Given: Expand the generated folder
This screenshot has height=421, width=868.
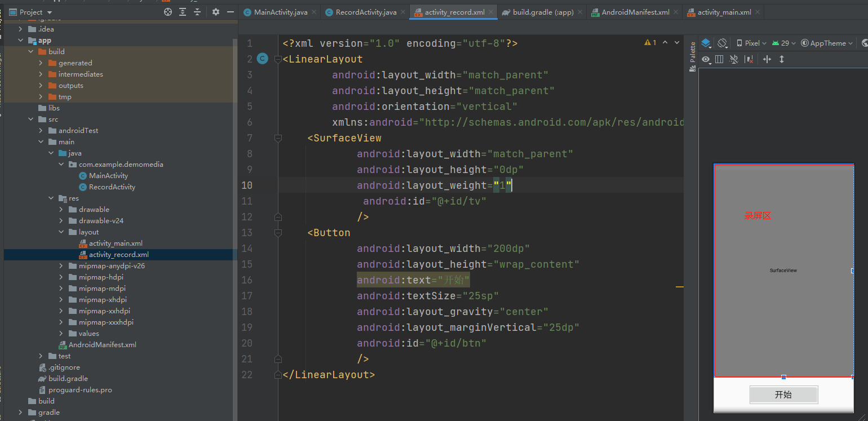Looking at the screenshot, I should (x=41, y=63).
